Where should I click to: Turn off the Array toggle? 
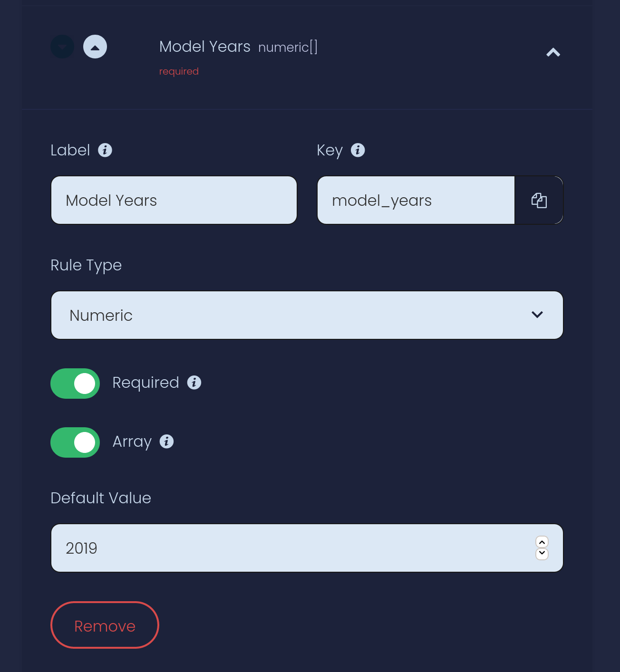75,442
